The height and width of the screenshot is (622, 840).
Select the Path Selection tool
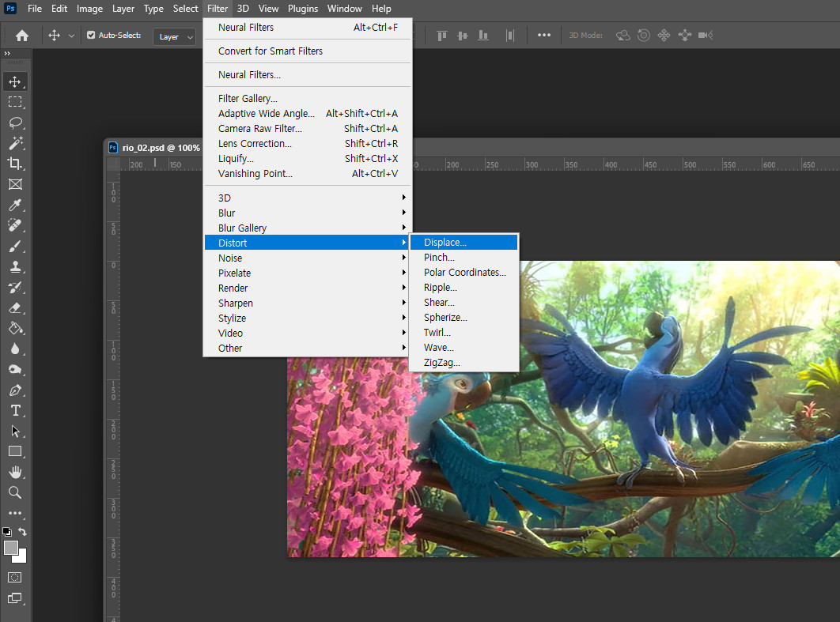15,431
